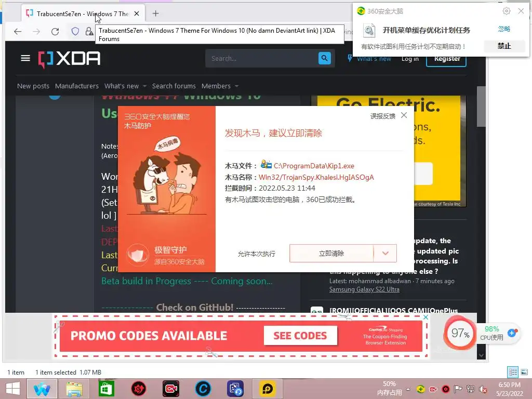The width and height of the screenshot is (532, 399).
Task: Open File Explorer from the taskbar
Action: coord(74,389)
